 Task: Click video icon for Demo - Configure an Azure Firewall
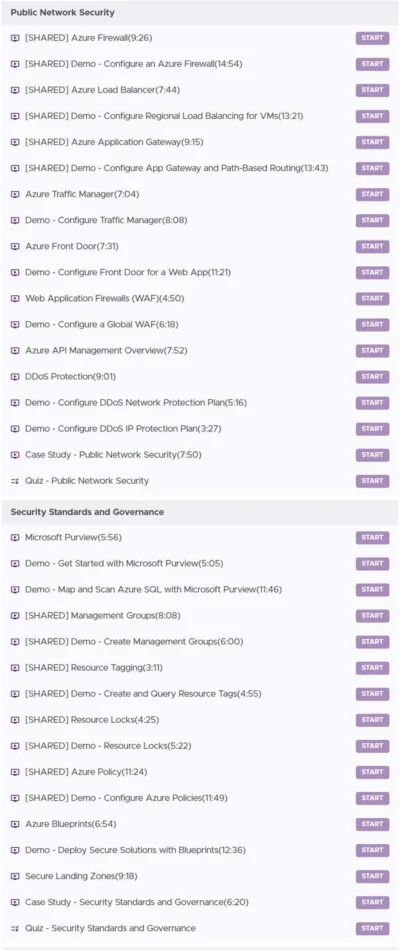(x=15, y=64)
